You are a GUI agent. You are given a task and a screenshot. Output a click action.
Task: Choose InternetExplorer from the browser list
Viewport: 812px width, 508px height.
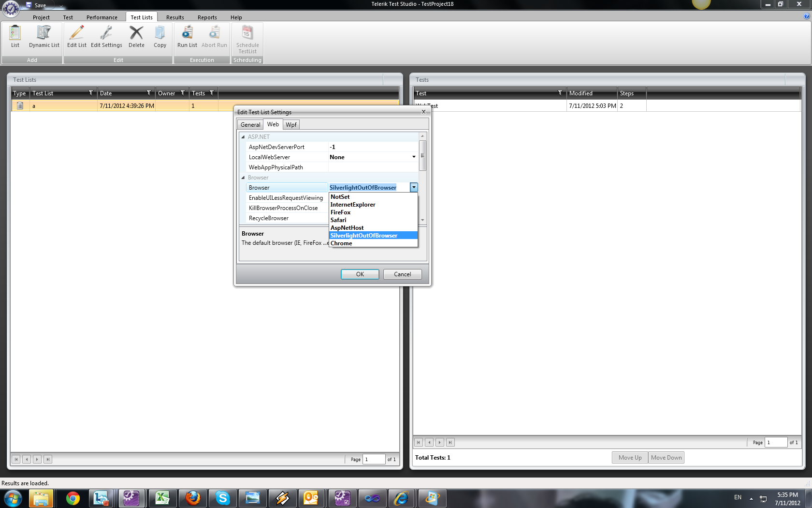click(x=373, y=205)
